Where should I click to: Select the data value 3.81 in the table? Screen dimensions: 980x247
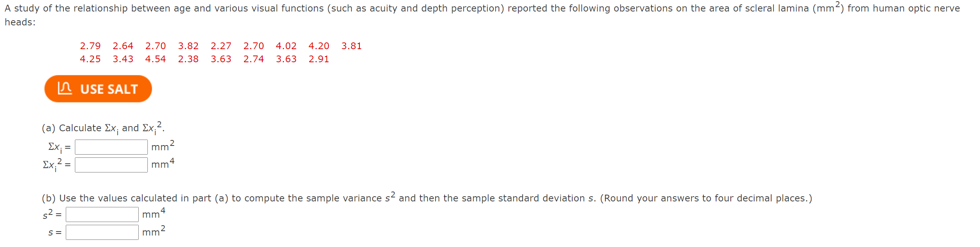(352, 46)
